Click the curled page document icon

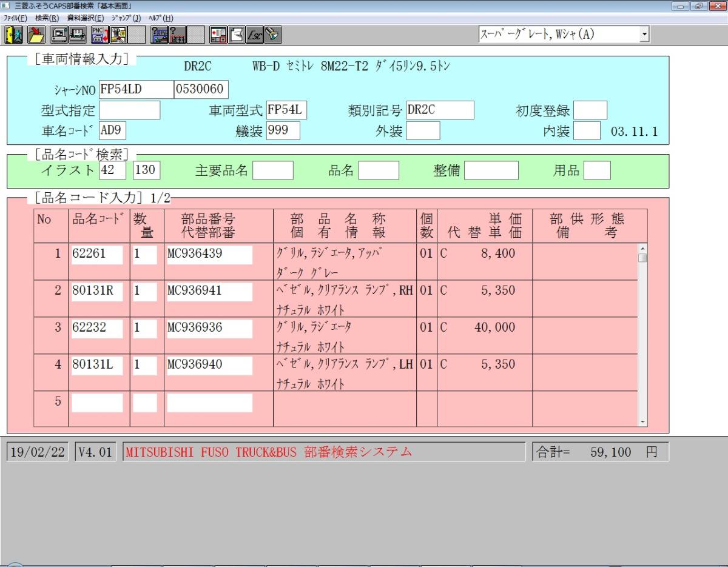(x=237, y=35)
